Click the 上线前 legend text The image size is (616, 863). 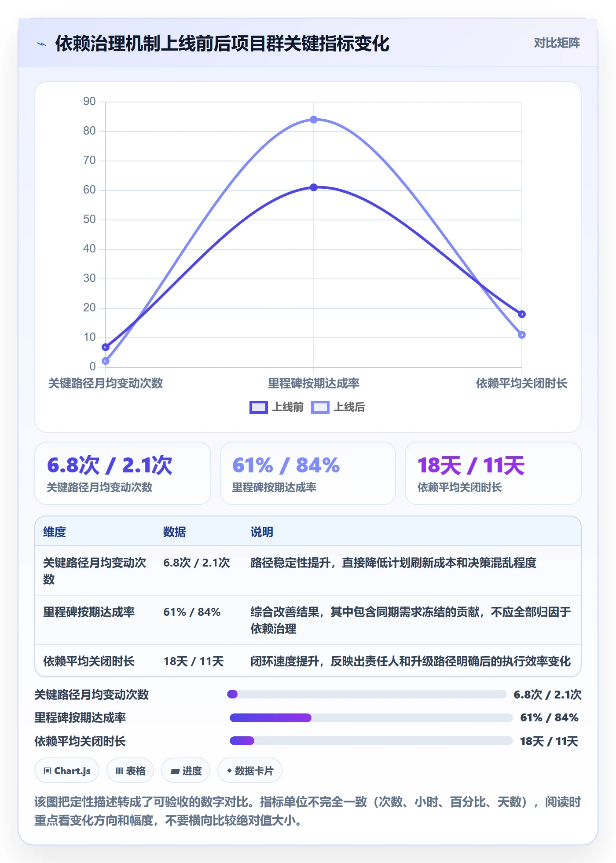[x=288, y=407]
